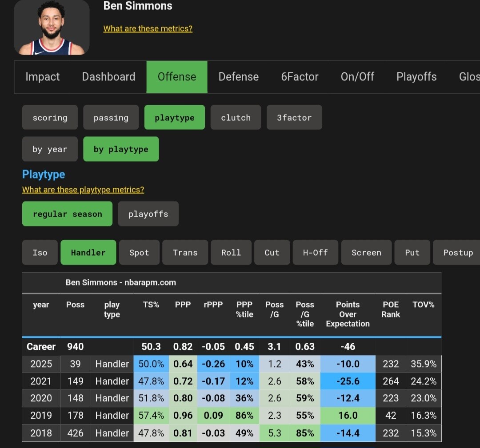Sort table by TS% column header
This screenshot has width=480, height=448.
(x=151, y=305)
